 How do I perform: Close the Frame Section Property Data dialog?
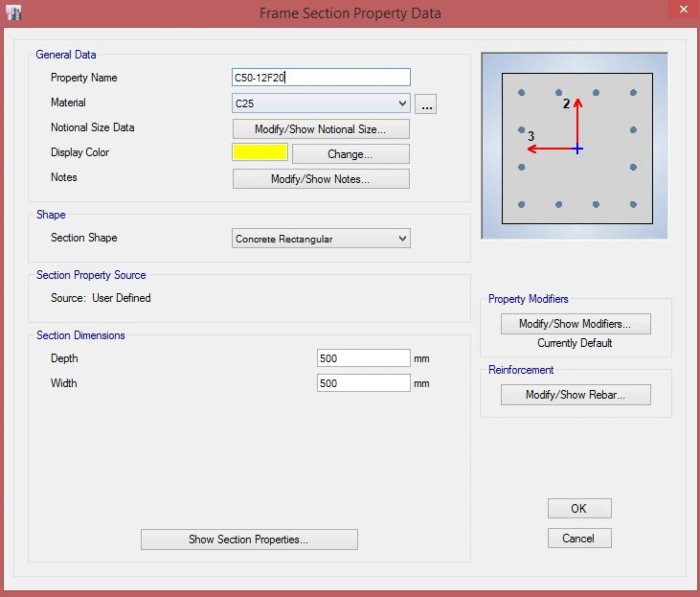[683, 9]
